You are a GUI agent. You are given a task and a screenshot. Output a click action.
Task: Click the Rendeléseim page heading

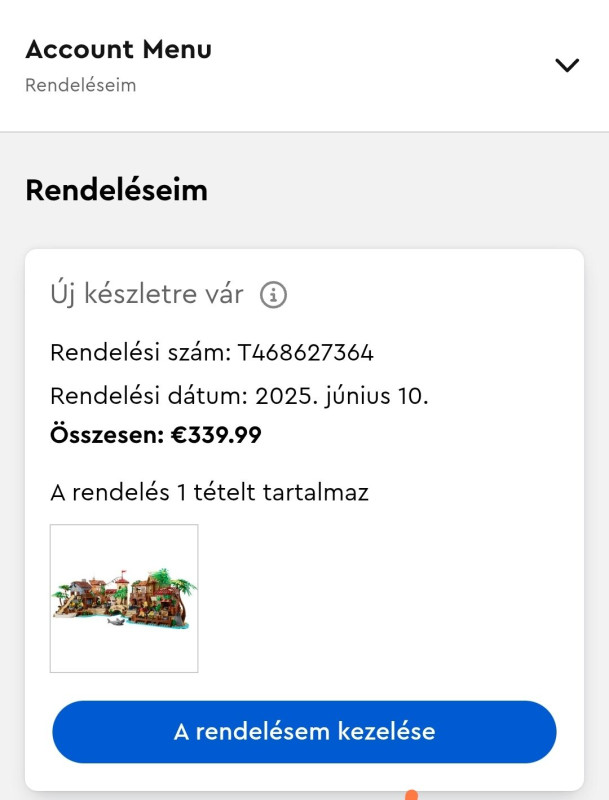[117, 190]
